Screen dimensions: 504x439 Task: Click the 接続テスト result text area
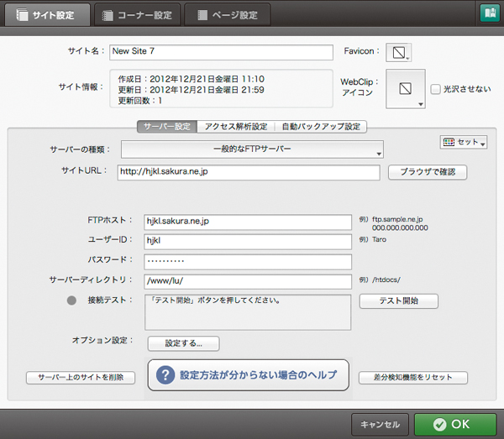(248, 312)
